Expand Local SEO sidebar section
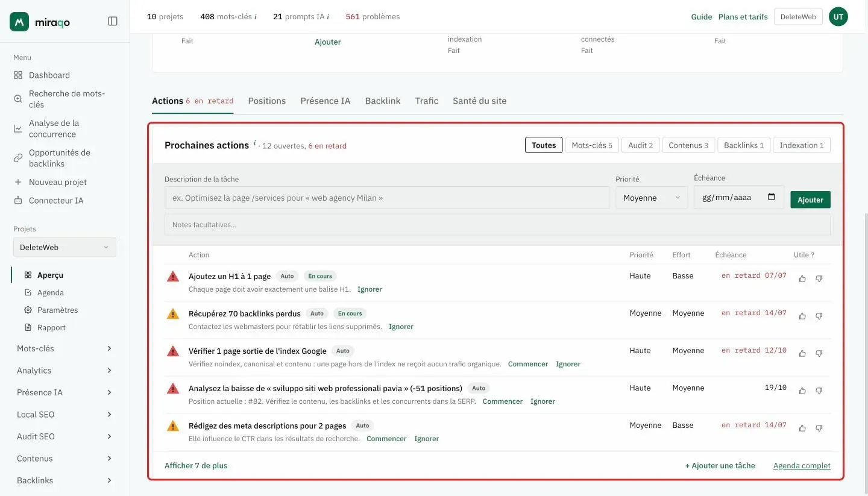Screen dimensions: 868x496 pyautogui.click(x=64, y=415)
